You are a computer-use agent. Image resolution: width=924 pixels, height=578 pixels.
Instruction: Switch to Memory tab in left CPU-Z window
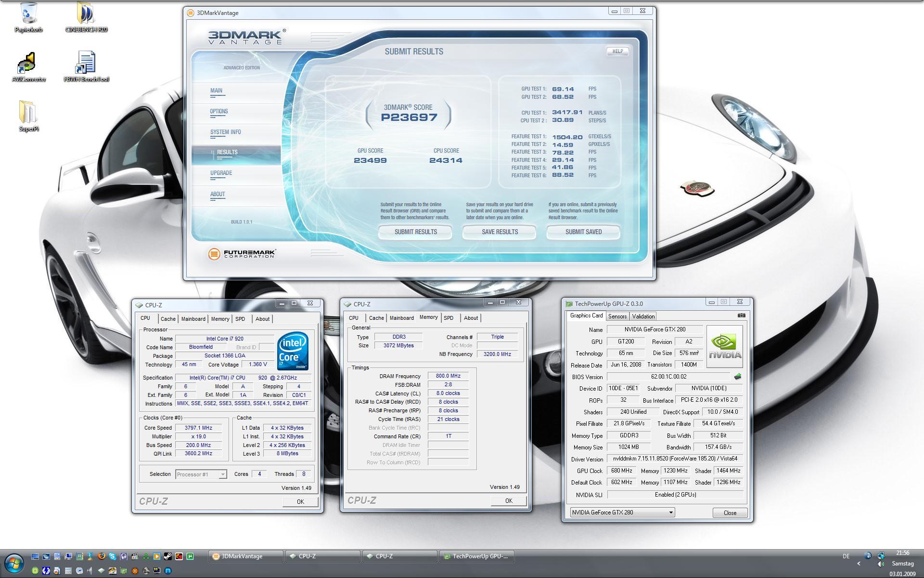coord(220,319)
